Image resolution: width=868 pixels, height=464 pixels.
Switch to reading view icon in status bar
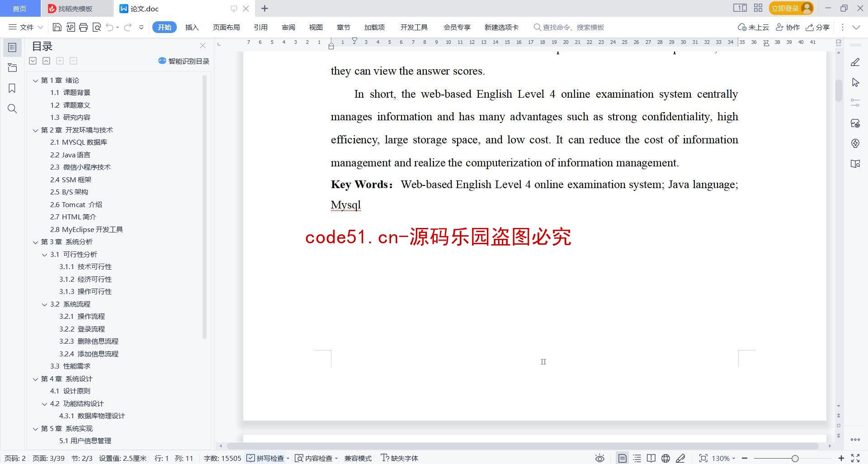pyautogui.click(x=651, y=458)
